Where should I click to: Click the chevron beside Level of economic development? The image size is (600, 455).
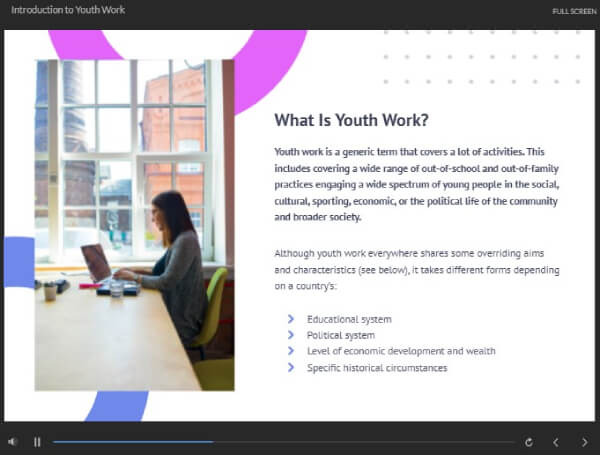pos(291,351)
